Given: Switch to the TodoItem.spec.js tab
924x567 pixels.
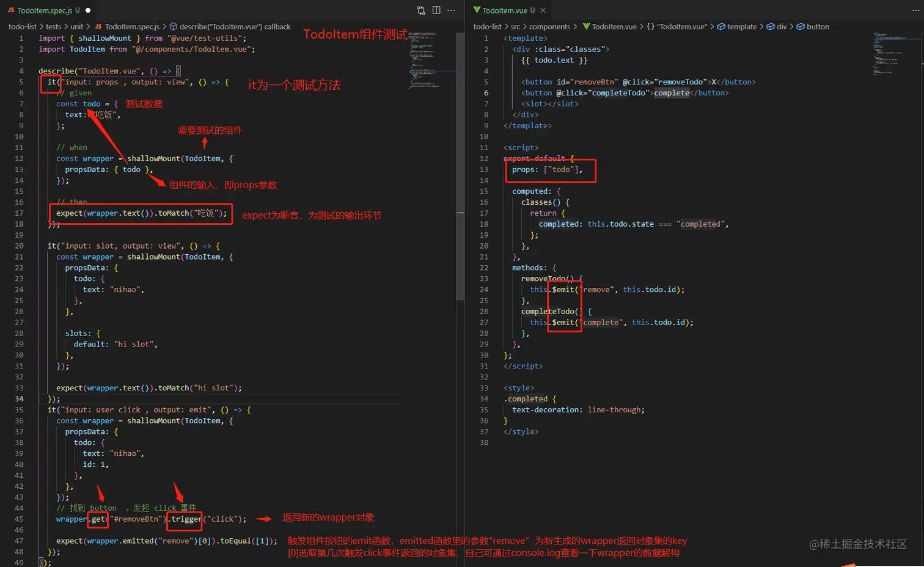Looking at the screenshot, I should click(x=45, y=10).
